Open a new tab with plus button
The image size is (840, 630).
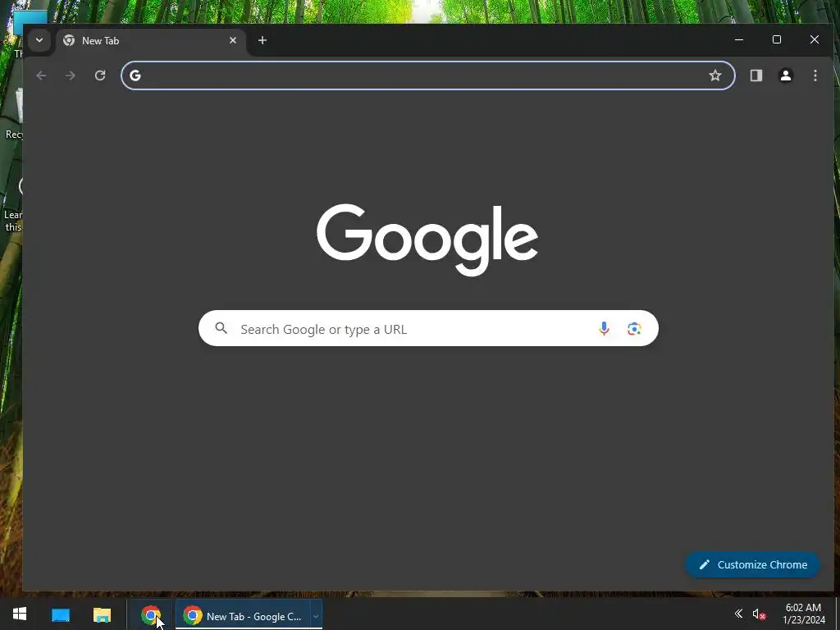[262, 40]
